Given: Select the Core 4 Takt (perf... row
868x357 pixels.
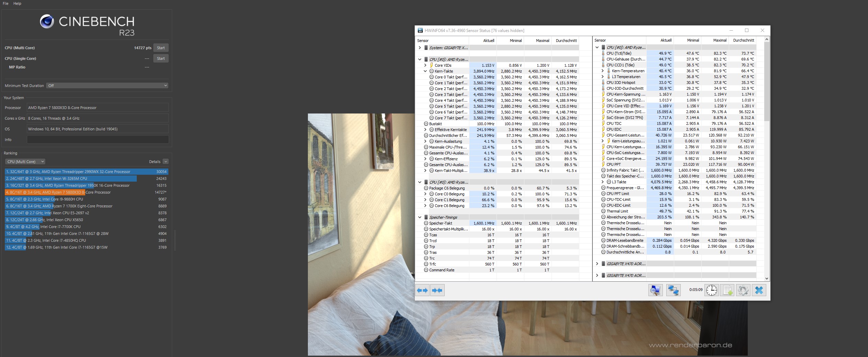Looking at the screenshot, I should pyautogui.click(x=497, y=100).
